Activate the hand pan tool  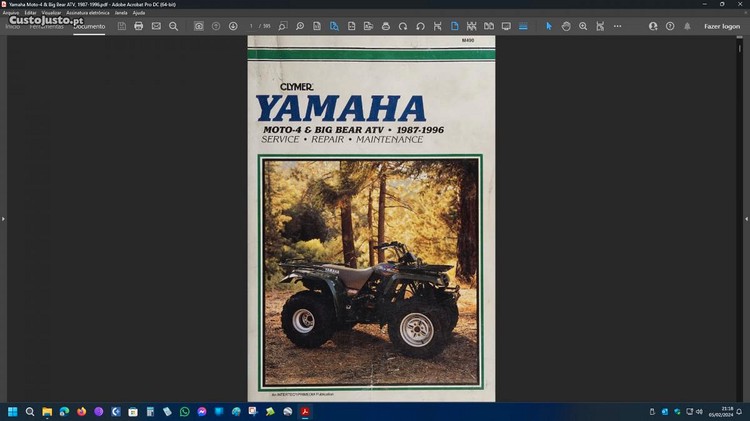(x=566, y=26)
